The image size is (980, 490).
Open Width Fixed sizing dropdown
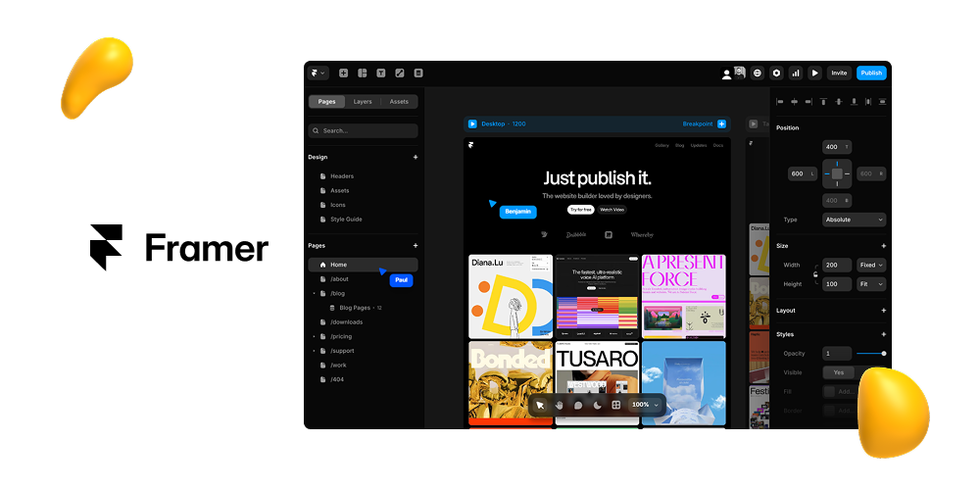(871, 265)
